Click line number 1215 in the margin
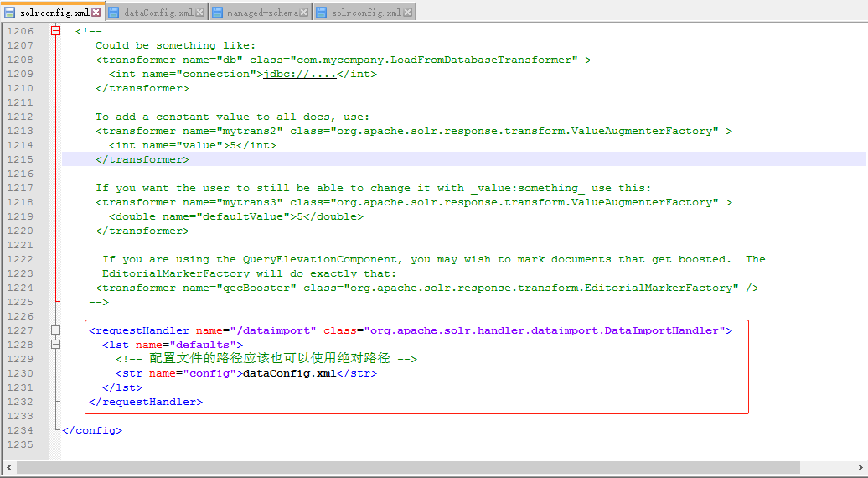Viewport: 868px width, 478px height. [x=19, y=159]
